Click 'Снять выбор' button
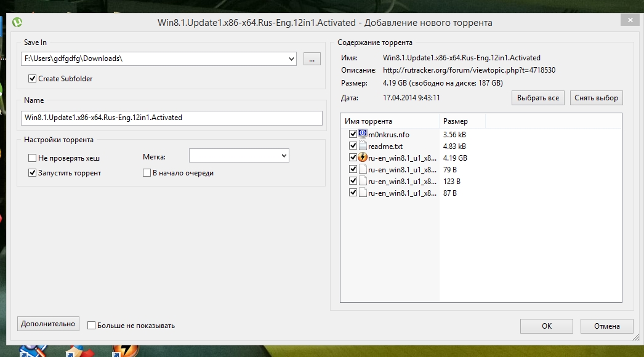Screen dimensions: 644x357 tap(597, 98)
